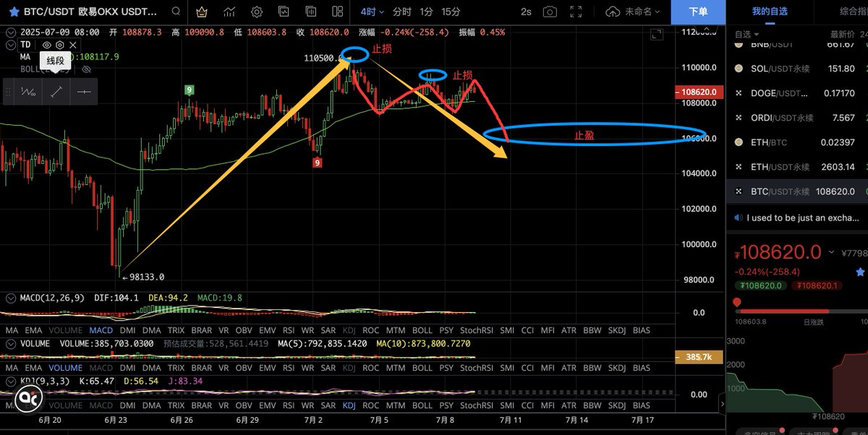The width and height of the screenshot is (868, 435).
Task: Select the BTC/USDT永续 watchlist row
Action: tap(797, 191)
